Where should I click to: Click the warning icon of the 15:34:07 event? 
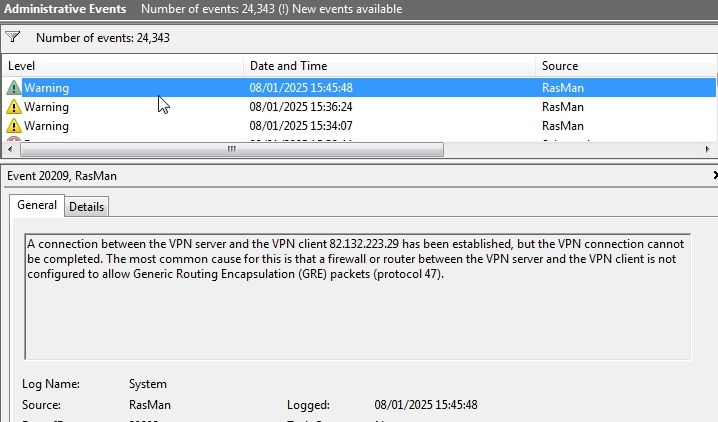click(x=13, y=126)
